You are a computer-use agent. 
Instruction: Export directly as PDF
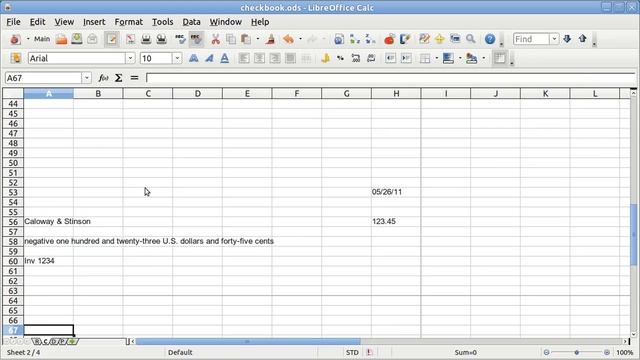pos(131,39)
